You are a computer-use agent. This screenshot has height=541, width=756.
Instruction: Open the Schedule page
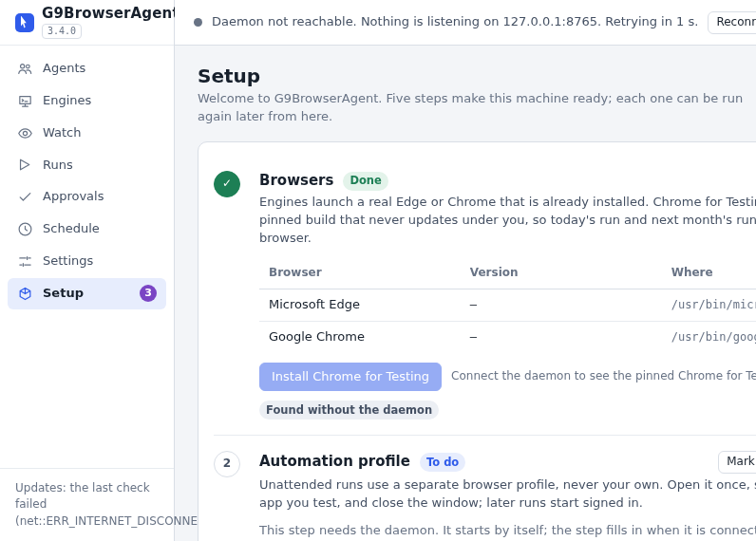click(x=86, y=229)
